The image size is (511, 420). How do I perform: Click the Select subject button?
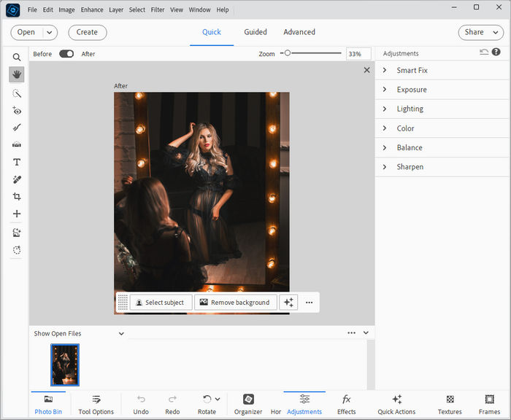(161, 303)
